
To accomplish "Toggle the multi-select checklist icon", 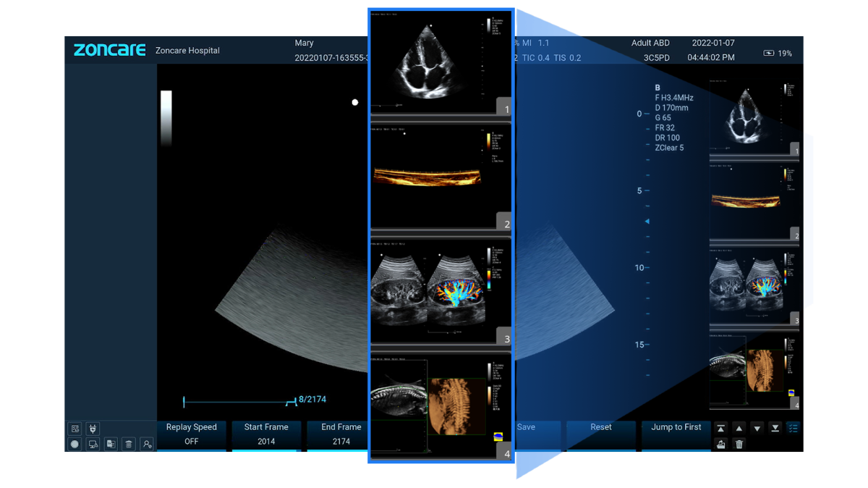I will (x=793, y=428).
